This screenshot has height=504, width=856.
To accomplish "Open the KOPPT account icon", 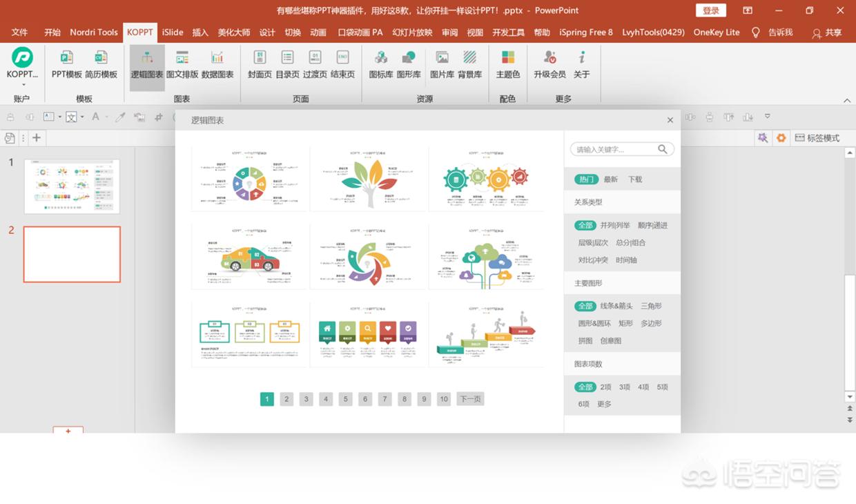I will [x=23, y=57].
